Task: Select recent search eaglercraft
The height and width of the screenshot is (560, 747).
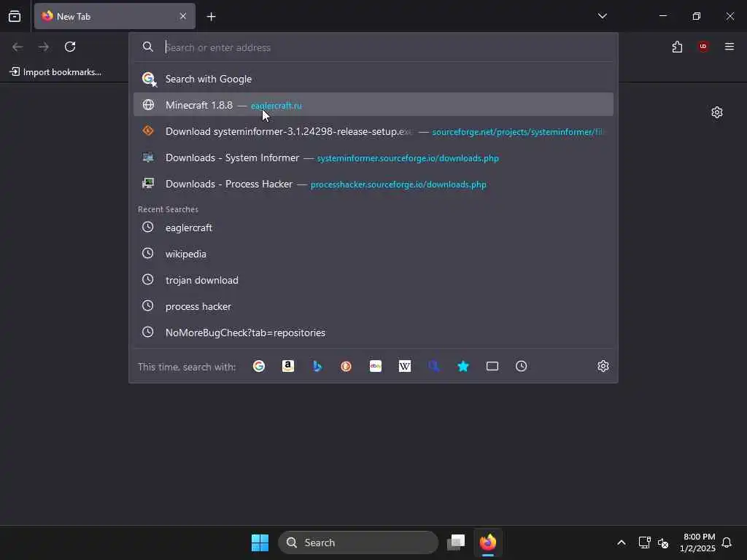Action: click(373, 227)
